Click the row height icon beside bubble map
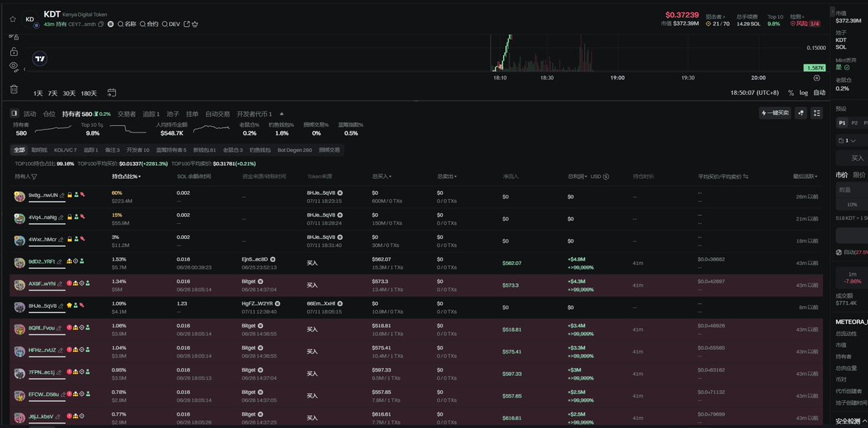Viewport: 868px width, 428px height. tap(817, 113)
